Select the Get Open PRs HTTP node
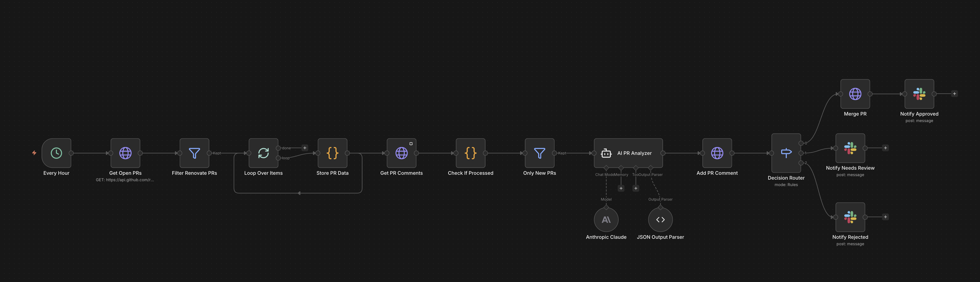980x282 pixels. click(125, 153)
